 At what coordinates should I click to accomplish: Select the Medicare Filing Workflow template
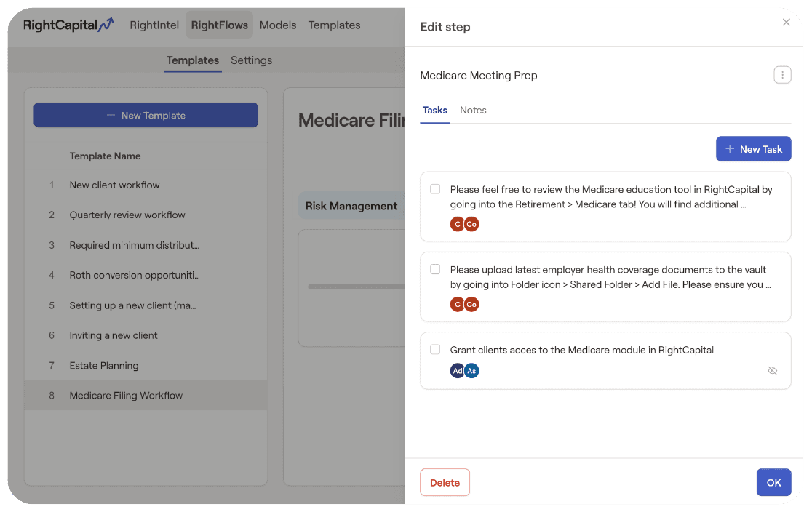point(146,396)
